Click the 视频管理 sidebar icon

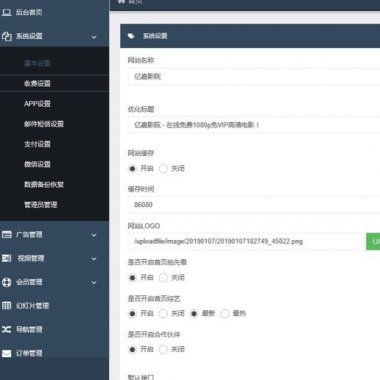pyautogui.click(x=6, y=258)
